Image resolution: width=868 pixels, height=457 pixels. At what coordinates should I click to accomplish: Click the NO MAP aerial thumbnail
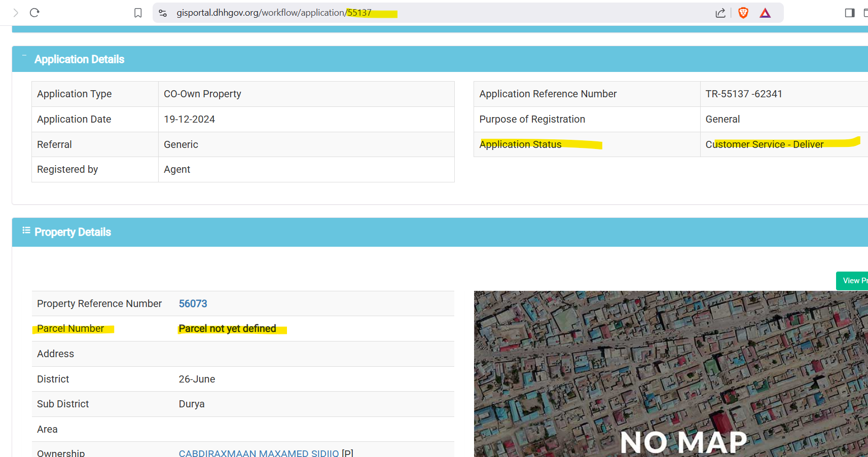pyautogui.click(x=671, y=374)
